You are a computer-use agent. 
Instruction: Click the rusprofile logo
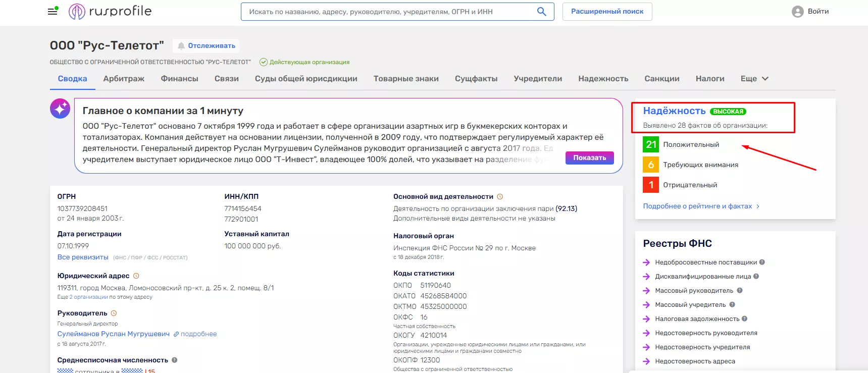110,11
